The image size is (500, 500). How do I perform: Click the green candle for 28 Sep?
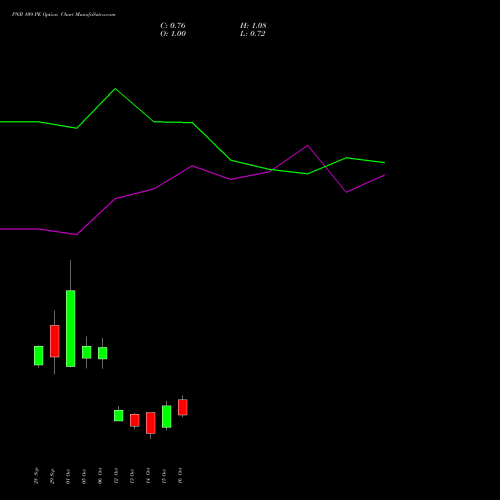[39, 356]
